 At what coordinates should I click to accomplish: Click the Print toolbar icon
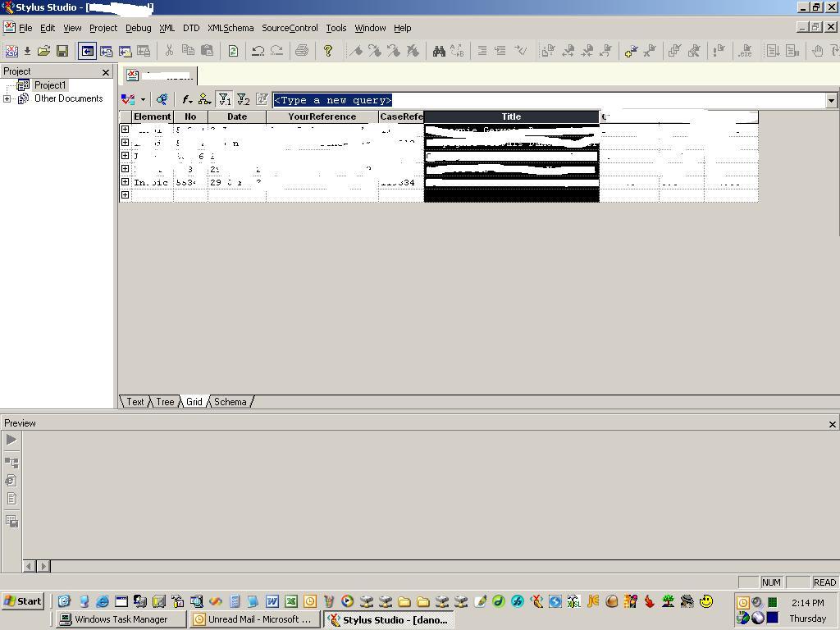[302, 51]
